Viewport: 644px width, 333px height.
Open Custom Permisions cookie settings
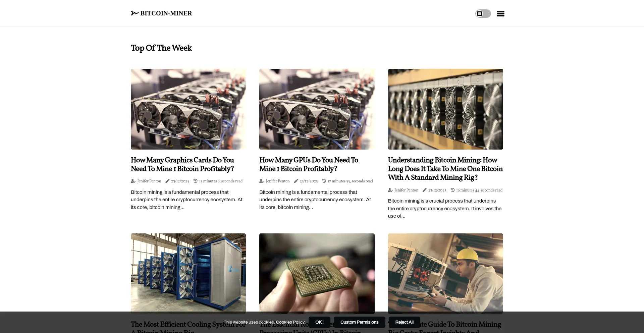[359, 322]
